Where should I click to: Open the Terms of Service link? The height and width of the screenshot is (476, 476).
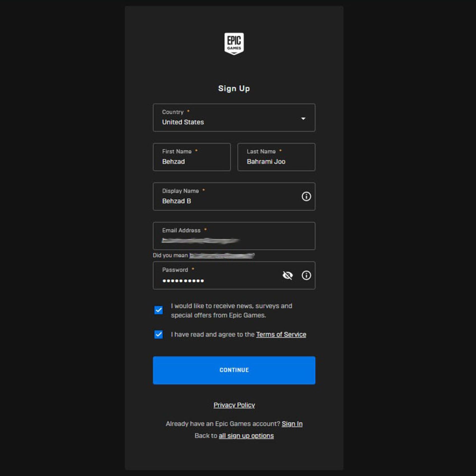coord(281,334)
